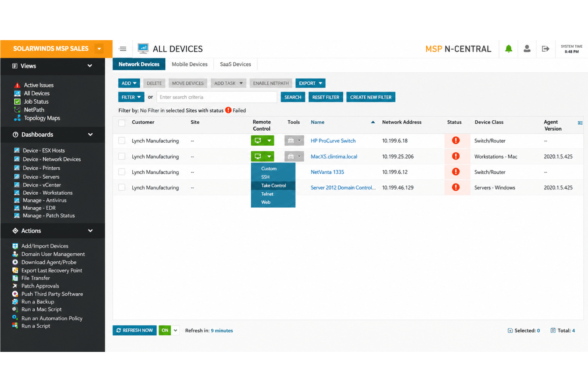588x392 pixels.
Task: Click the Push Third Party Software icon
Action: coord(15,294)
